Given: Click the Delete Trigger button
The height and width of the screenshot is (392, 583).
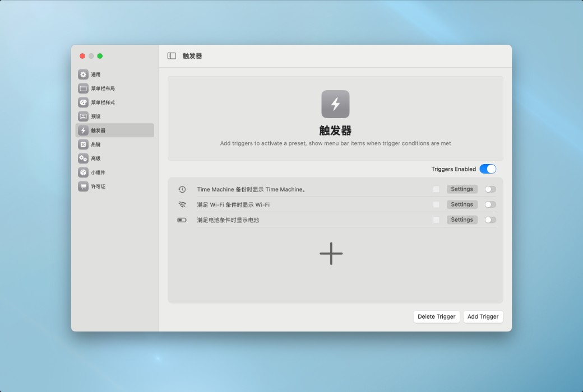Looking at the screenshot, I should tap(437, 316).
